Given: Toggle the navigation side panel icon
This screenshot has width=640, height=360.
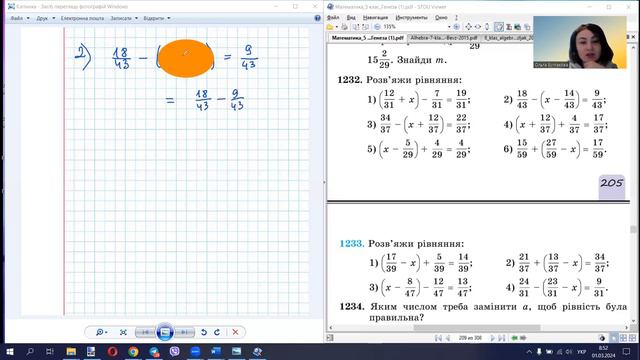Looking at the screenshot, I should [x=330, y=338].
